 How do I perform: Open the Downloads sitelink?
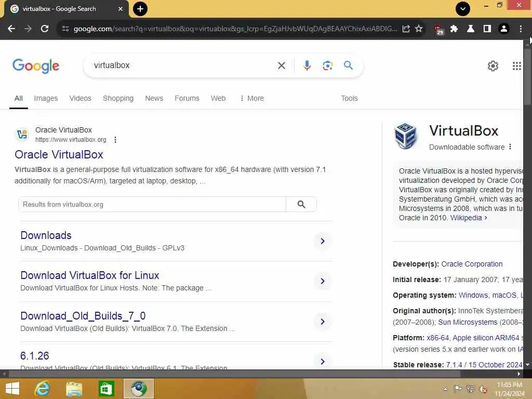[46, 235]
